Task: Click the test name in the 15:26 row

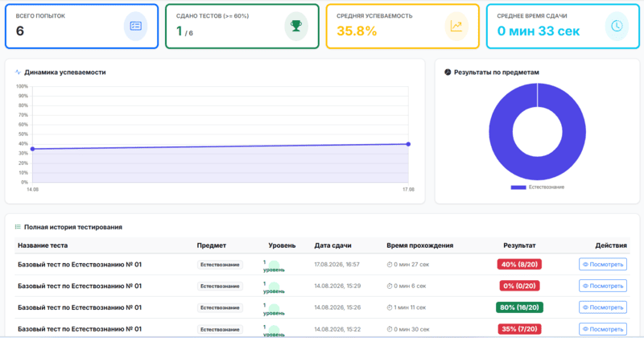Action: pos(80,307)
